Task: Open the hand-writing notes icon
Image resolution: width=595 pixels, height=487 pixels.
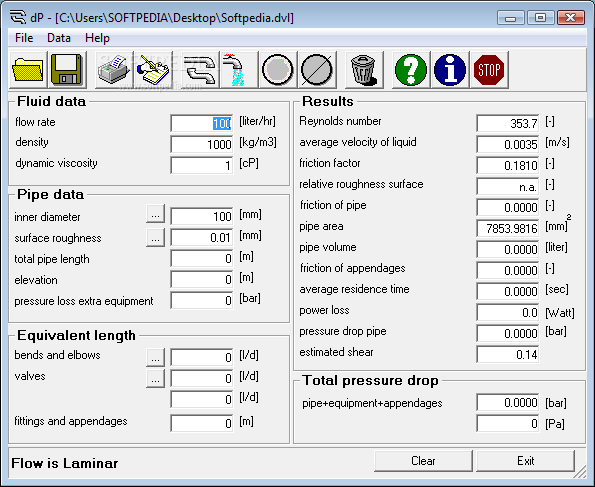Action: pos(153,70)
